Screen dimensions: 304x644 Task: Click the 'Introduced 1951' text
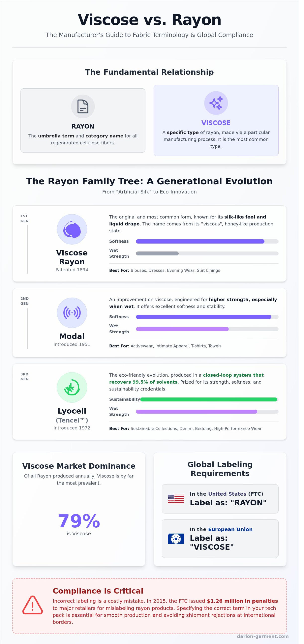click(72, 344)
